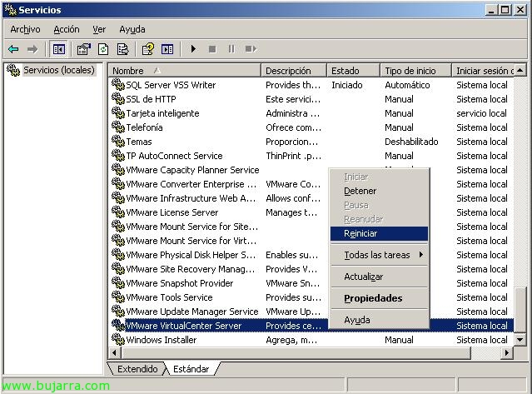Select the VMware Mount Service for Site... row
Viewport: 532px width, 394px height.
coord(311,227)
